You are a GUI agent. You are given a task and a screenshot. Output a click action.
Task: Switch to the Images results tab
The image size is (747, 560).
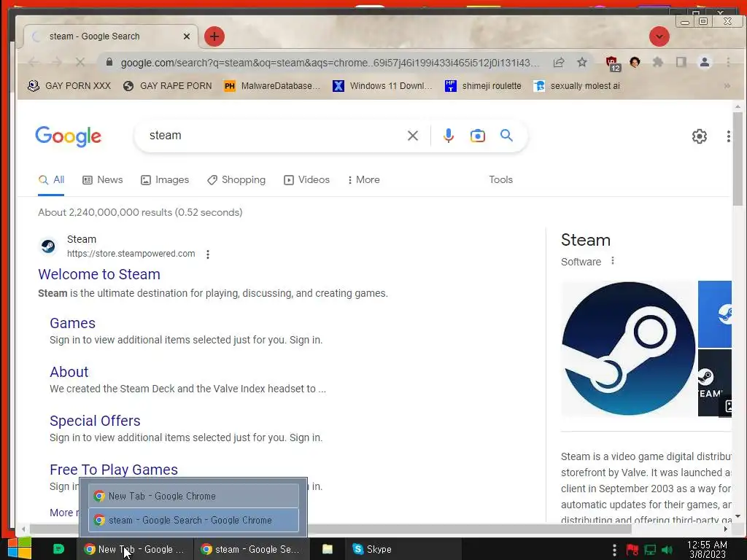click(x=165, y=180)
